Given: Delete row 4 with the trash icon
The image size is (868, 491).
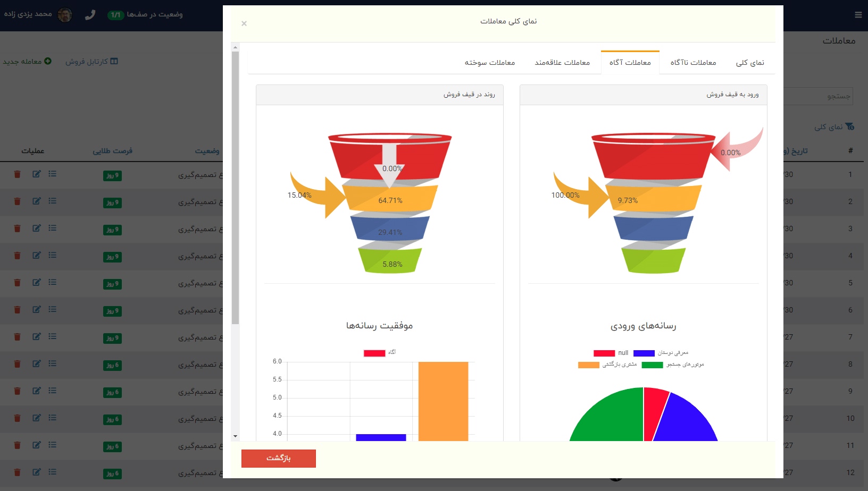Looking at the screenshot, I should 17,256.
